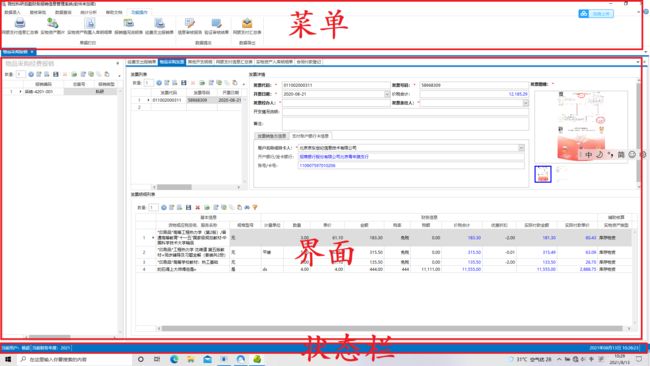Select invoice list cell 2020-08-21
The image size is (650, 366).
[x=230, y=100]
